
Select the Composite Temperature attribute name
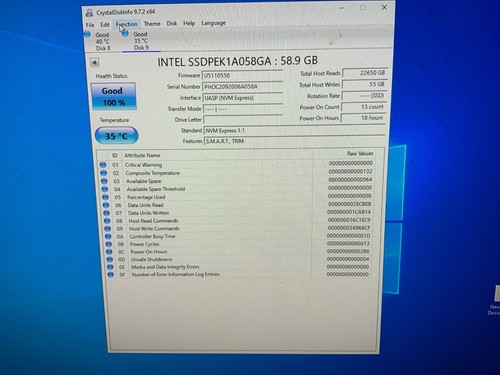[x=153, y=173]
